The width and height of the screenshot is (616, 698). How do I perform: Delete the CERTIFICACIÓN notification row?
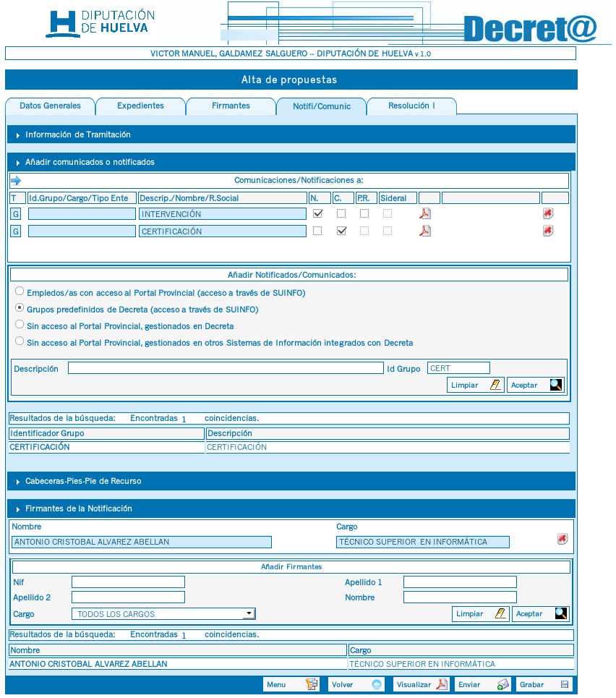(x=548, y=231)
